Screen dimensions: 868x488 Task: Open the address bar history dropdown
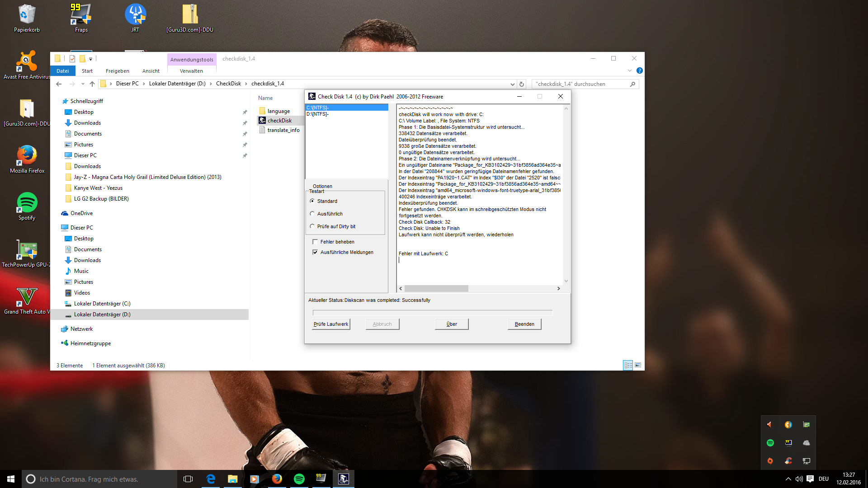coord(512,84)
